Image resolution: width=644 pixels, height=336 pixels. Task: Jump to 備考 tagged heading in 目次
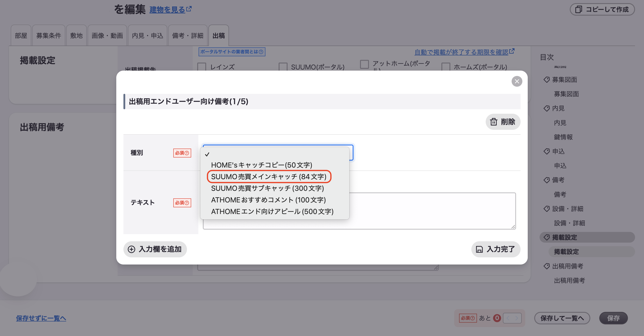click(x=558, y=180)
